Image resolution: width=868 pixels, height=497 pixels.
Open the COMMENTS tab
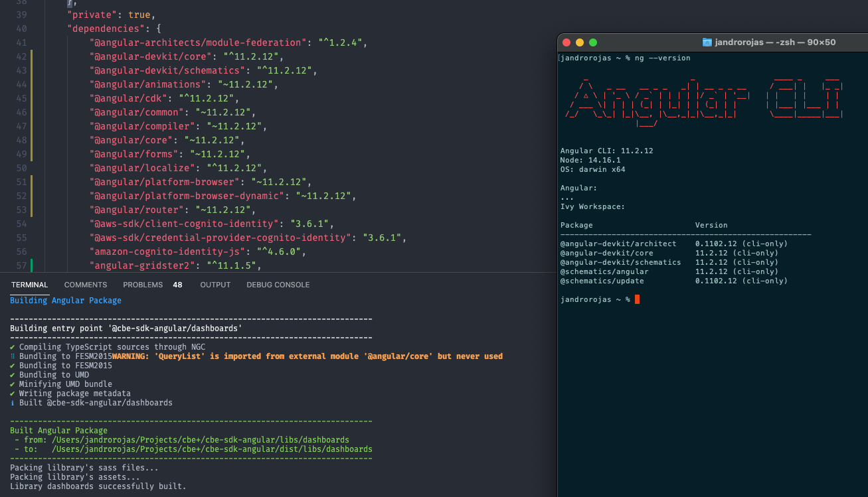(x=85, y=285)
